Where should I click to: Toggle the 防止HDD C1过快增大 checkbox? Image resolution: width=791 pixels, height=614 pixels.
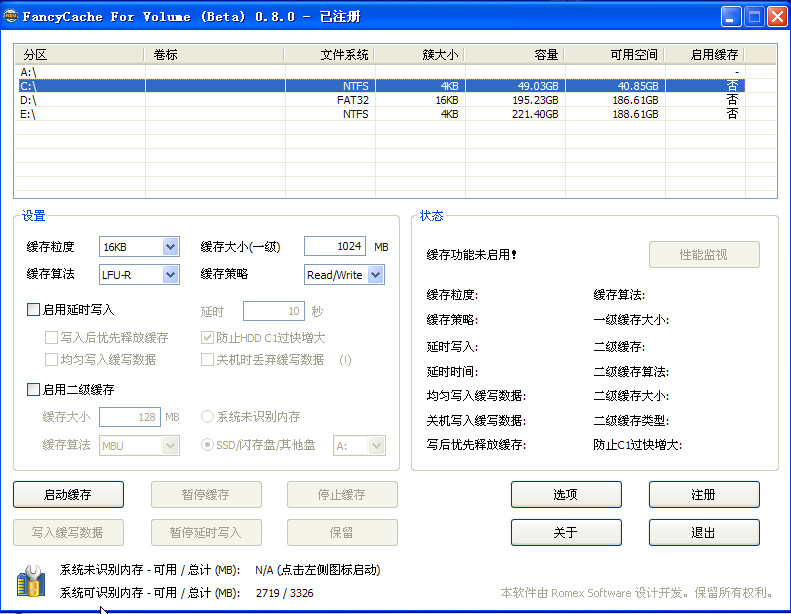tap(207, 337)
